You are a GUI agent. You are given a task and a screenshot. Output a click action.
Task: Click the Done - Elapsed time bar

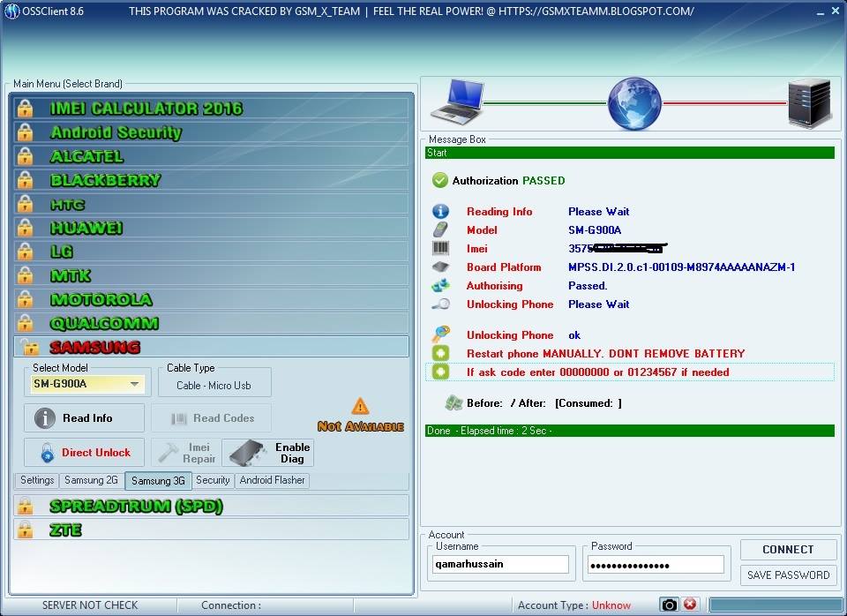(x=630, y=431)
